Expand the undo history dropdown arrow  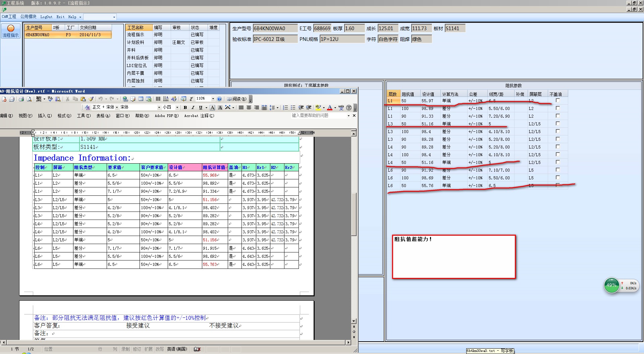[x=106, y=99]
